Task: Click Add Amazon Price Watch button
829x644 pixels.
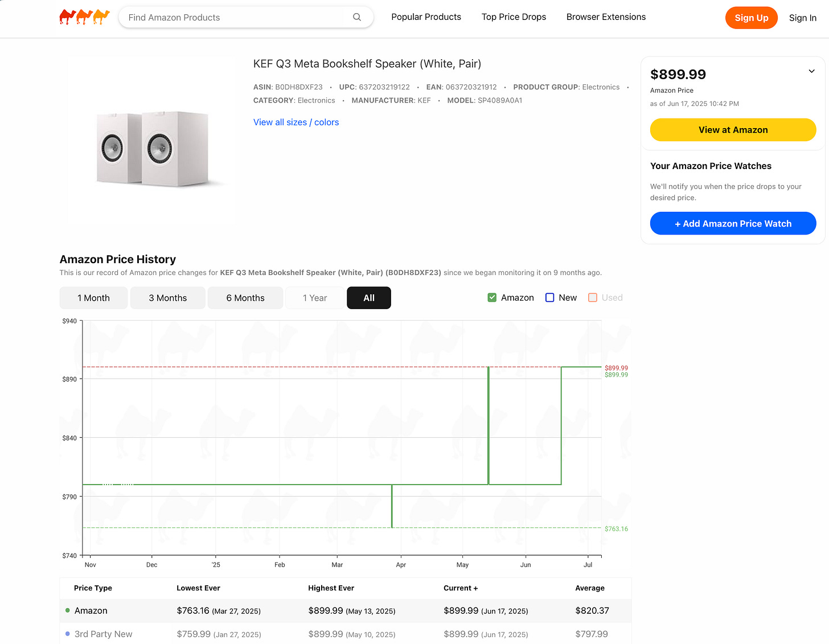Action: point(733,224)
